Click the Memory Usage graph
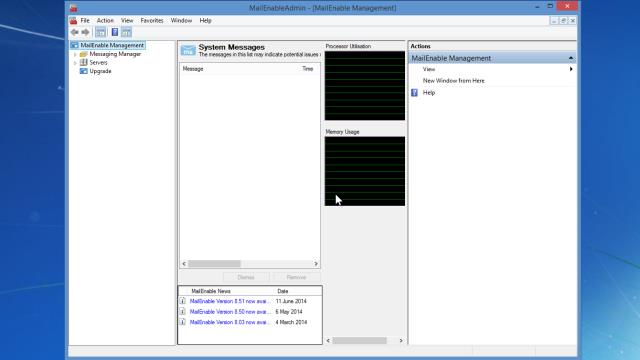This screenshot has height=360, width=640. [365, 171]
